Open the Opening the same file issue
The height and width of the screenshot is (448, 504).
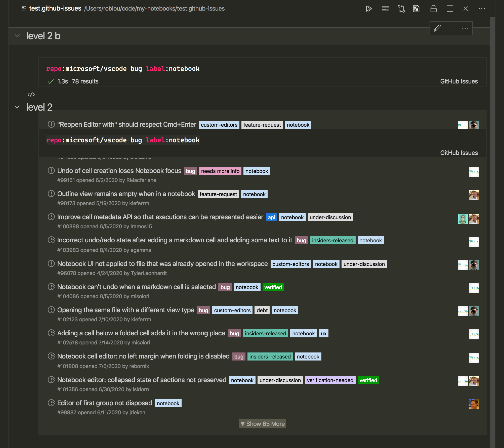coord(126,310)
